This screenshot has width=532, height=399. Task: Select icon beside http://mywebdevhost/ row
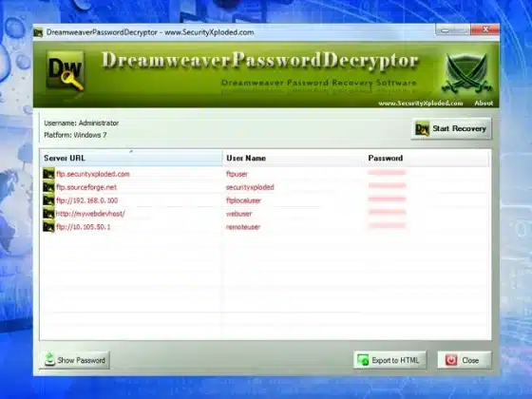point(48,214)
